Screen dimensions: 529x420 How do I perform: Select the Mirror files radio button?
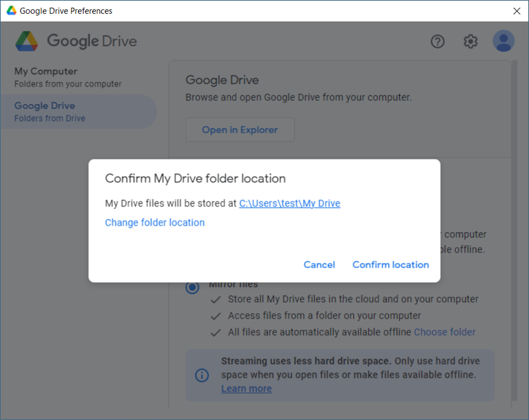tap(192, 288)
